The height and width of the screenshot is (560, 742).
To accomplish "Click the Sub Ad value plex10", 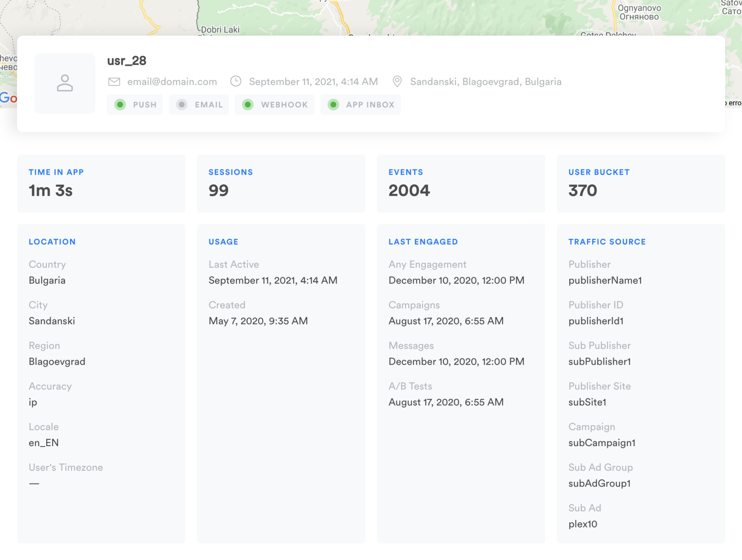I will pyautogui.click(x=583, y=524).
